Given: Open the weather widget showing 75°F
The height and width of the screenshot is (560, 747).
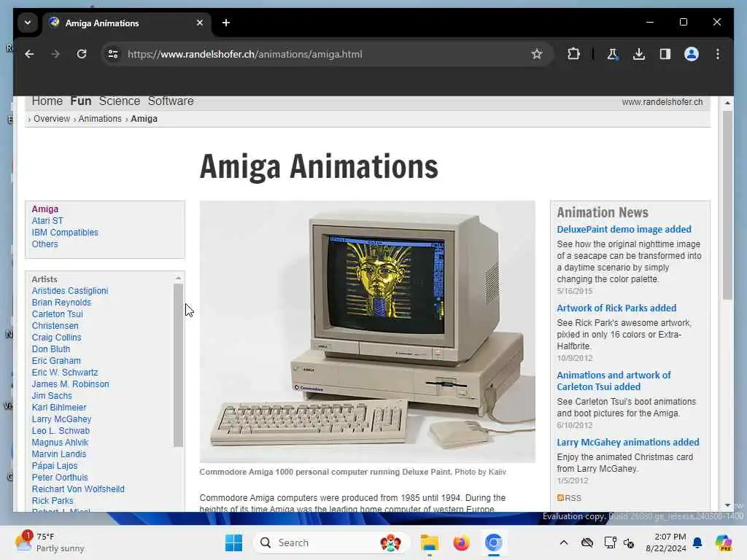Looking at the screenshot, I should pos(49,542).
